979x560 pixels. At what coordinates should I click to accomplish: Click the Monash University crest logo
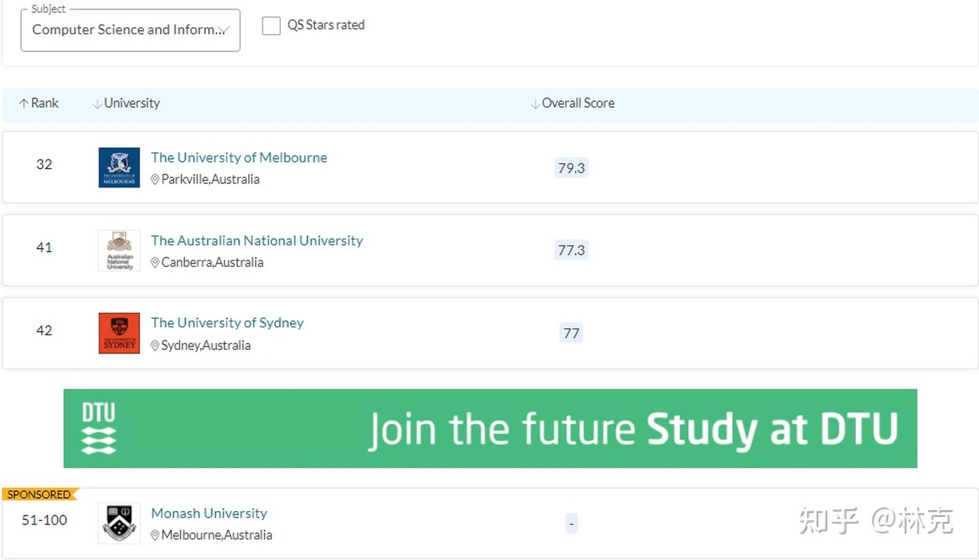(x=119, y=523)
